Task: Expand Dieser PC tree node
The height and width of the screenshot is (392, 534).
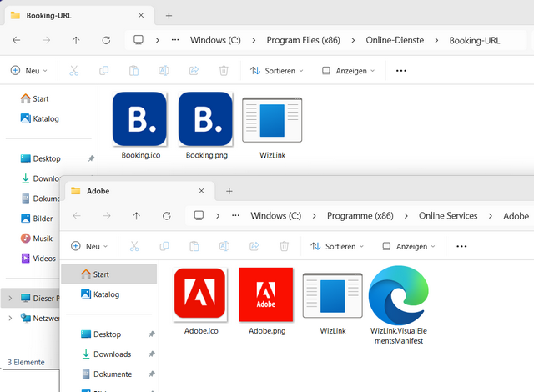Action: (10, 298)
